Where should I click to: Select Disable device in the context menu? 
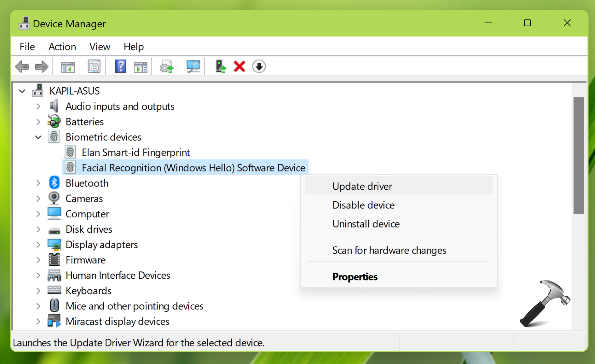363,205
